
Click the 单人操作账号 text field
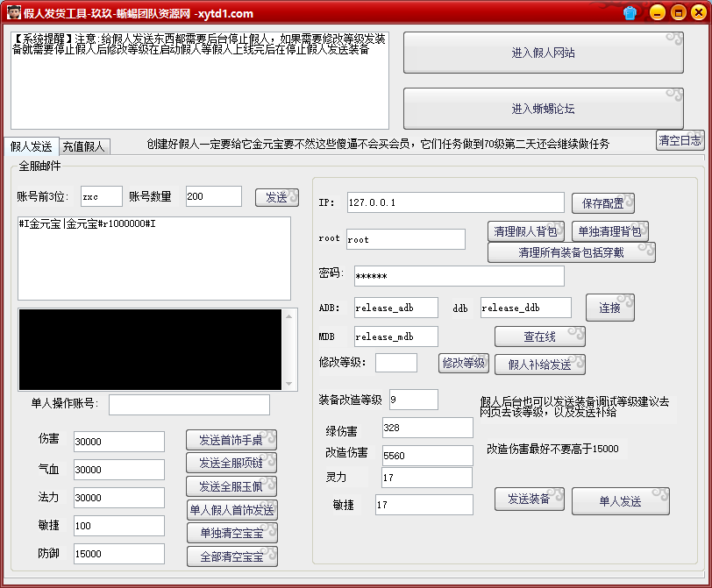[x=189, y=404]
